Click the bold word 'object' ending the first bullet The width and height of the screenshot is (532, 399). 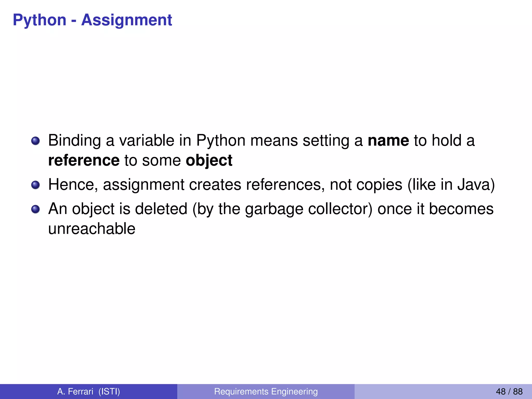[x=209, y=161]
